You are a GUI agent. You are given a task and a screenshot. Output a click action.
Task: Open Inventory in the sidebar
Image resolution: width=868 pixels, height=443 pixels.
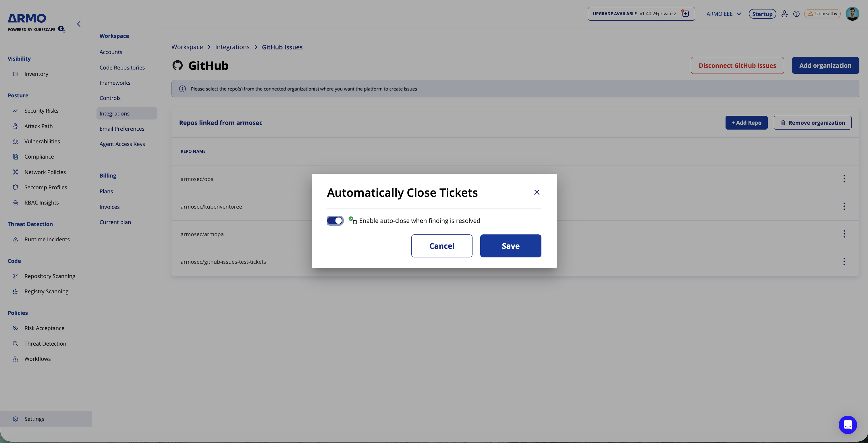(36, 74)
